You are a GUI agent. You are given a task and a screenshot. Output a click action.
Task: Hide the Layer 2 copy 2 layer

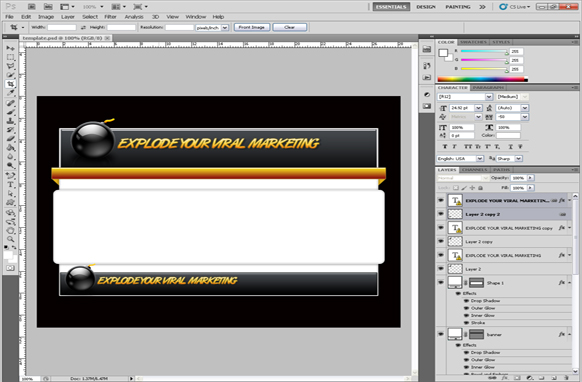tap(441, 214)
